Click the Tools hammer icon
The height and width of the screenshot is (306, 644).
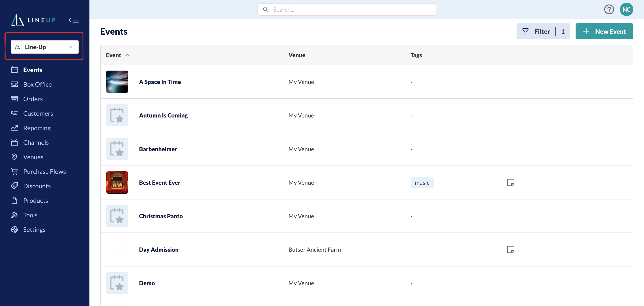click(x=14, y=215)
